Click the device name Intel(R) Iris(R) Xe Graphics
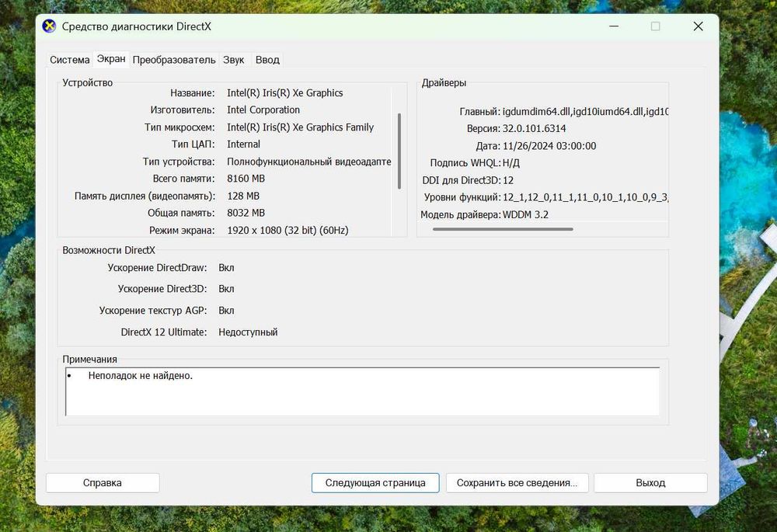 pos(285,92)
